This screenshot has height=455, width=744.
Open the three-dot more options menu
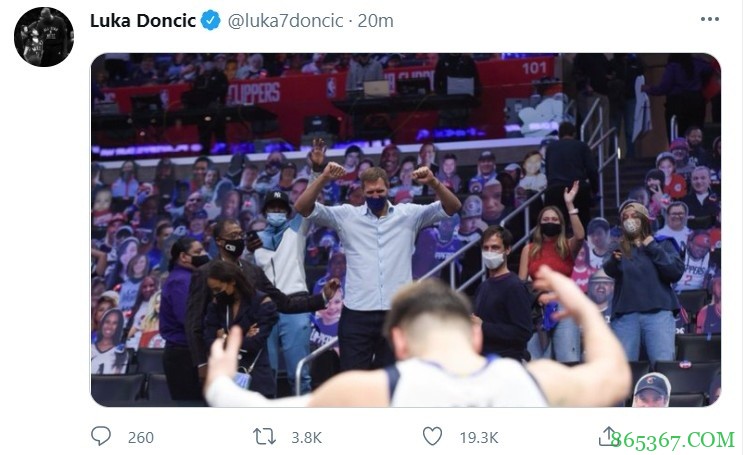(x=709, y=20)
